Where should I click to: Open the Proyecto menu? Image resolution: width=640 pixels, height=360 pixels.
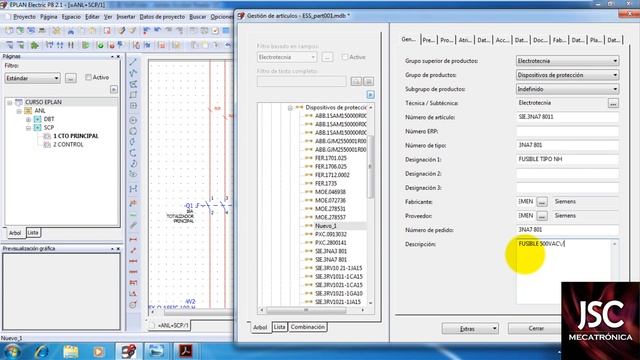(x=24, y=17)
